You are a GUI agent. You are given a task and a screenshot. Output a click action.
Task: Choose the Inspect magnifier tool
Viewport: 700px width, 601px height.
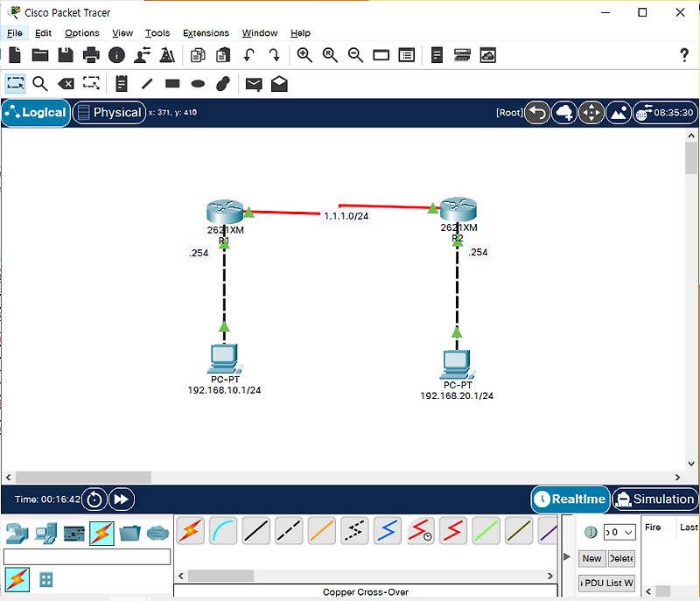[x=40, y=83]
